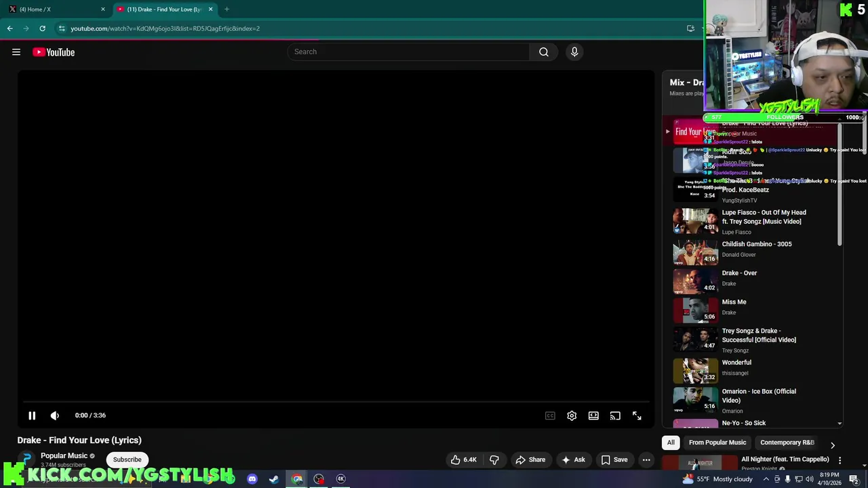Open the Ask assistant
The height and width of the screenshot is (488, 868).
573,460
